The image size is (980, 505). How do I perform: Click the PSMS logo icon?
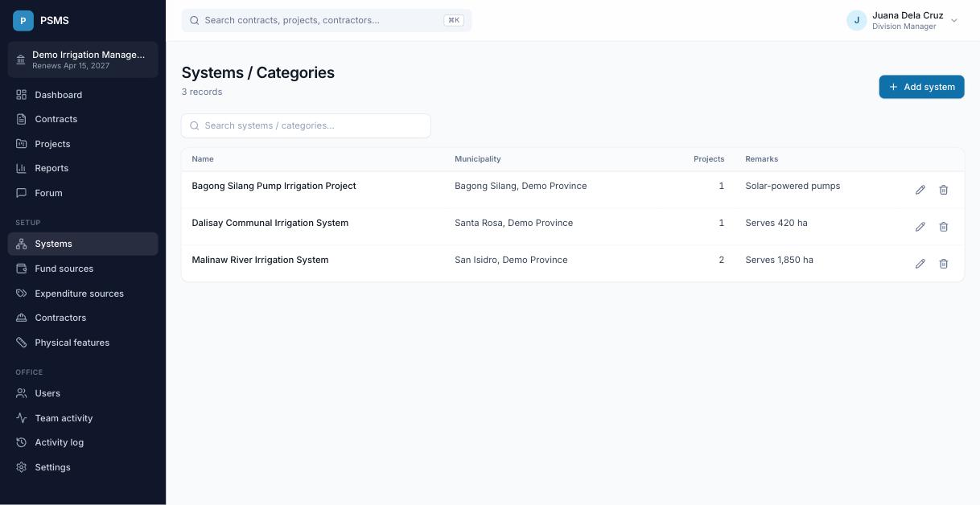coord(23,21)
